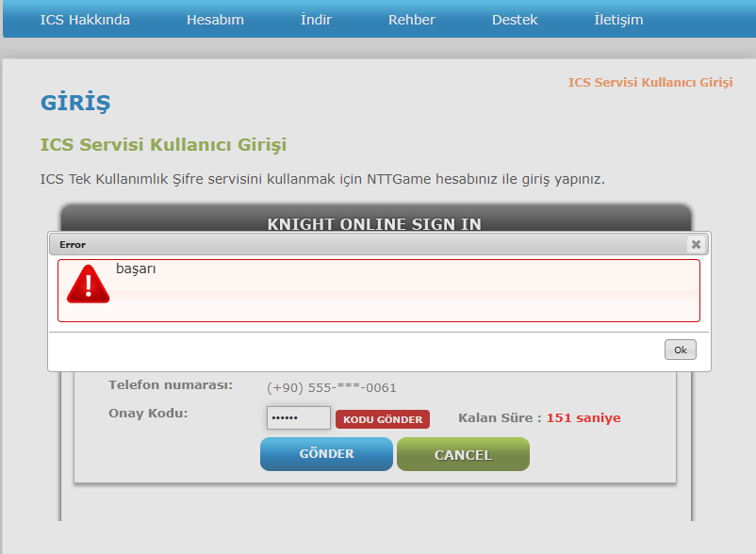Viewport: 756px width, 554px height.
Task: Open the İletişim menu item
Action: [x=618, y=20]
